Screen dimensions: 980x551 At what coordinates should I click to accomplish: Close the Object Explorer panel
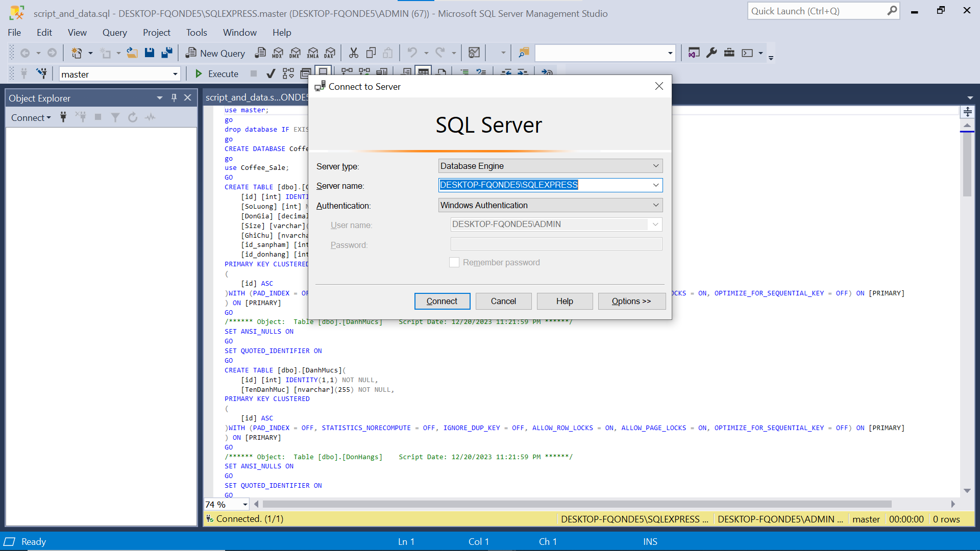pos(188,97)
